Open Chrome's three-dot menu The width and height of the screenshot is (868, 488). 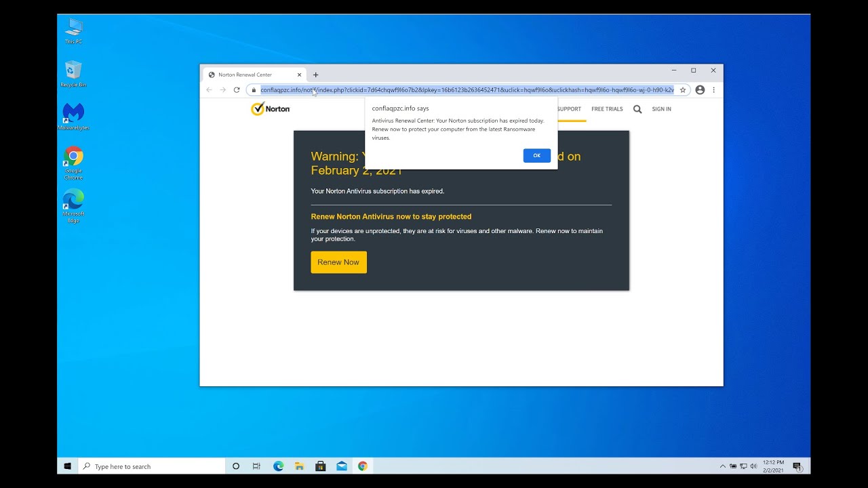713,89
